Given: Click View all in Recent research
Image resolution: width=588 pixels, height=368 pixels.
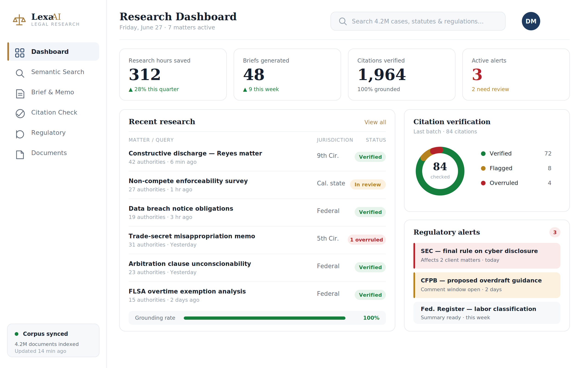Looking at the screenshot, I should click(375, 122).
